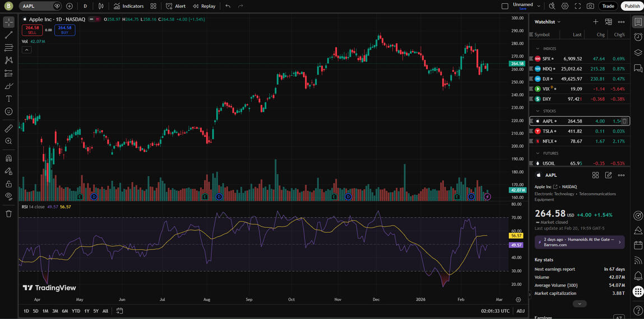Click the red SELL 264.58 button
Image resolution: width=644 pixels, height=319 pixels.
click(32, 30)
